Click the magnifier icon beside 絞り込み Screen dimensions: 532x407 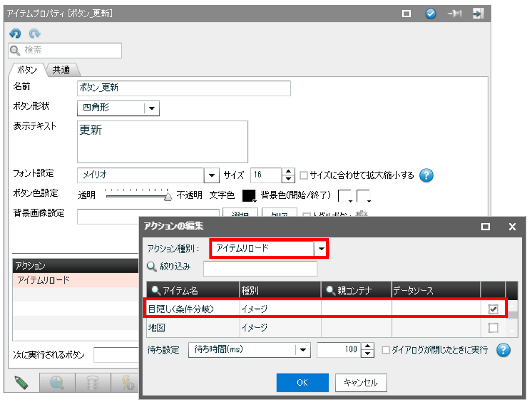point(152,267)
